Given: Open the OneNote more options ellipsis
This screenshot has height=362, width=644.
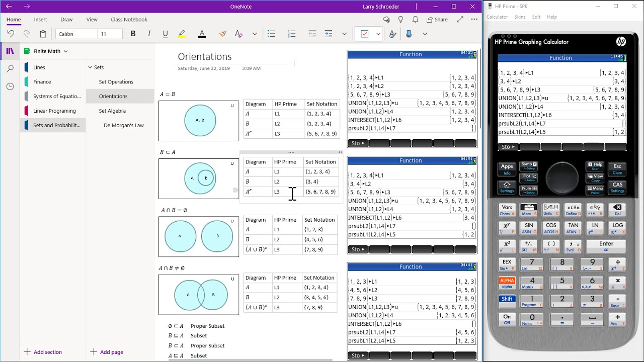Looking at the screenshot, I should 474,20.
